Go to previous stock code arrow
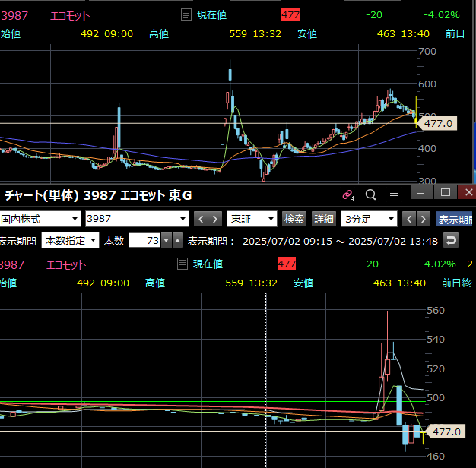 click(x=201, y=219)
